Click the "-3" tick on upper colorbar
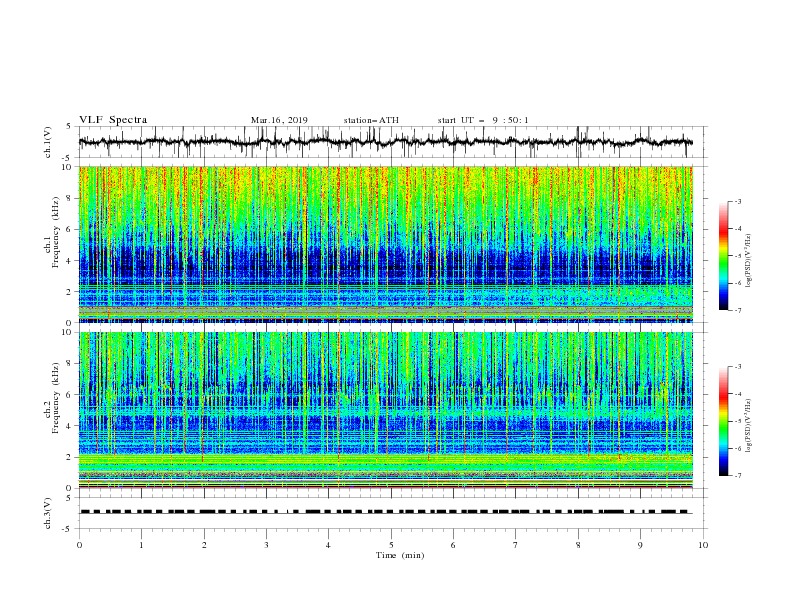Screen dimensions: 792x612 (x=737, y=201)
